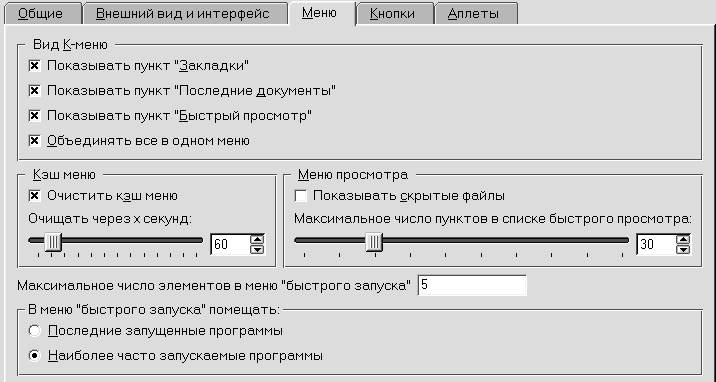Select the Кнопки tab

[393, 13]
